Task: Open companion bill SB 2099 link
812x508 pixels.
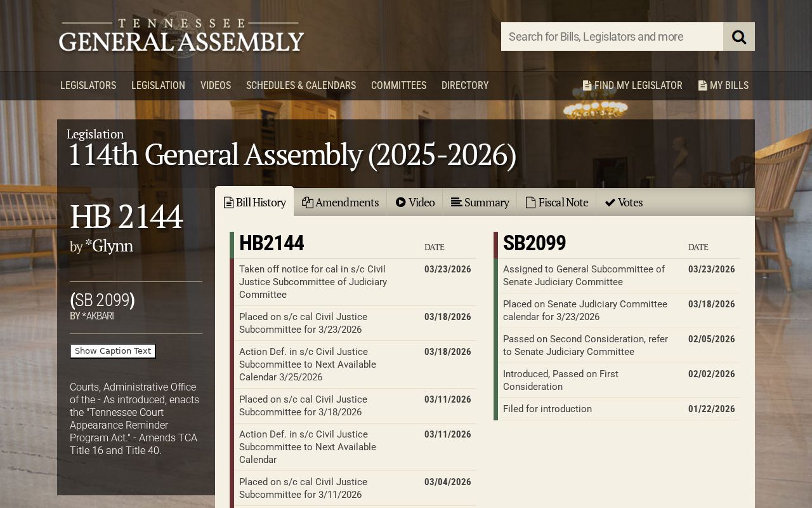Action: [102, 300]
